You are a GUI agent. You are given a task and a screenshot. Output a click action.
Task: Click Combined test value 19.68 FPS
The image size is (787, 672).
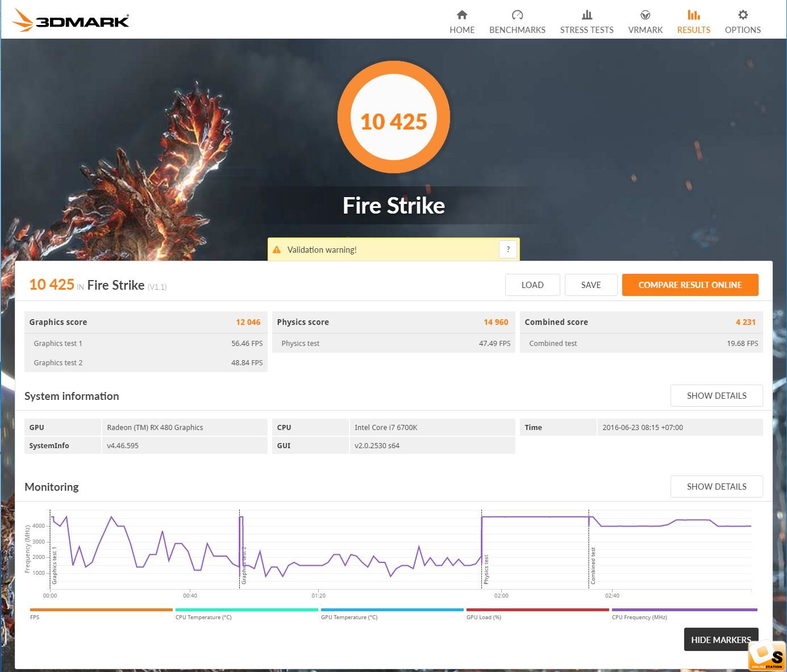click(743, 344)
